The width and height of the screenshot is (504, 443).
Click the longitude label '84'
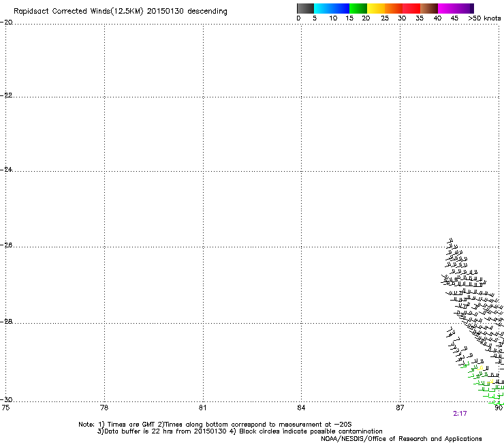(x=301, y=408)
